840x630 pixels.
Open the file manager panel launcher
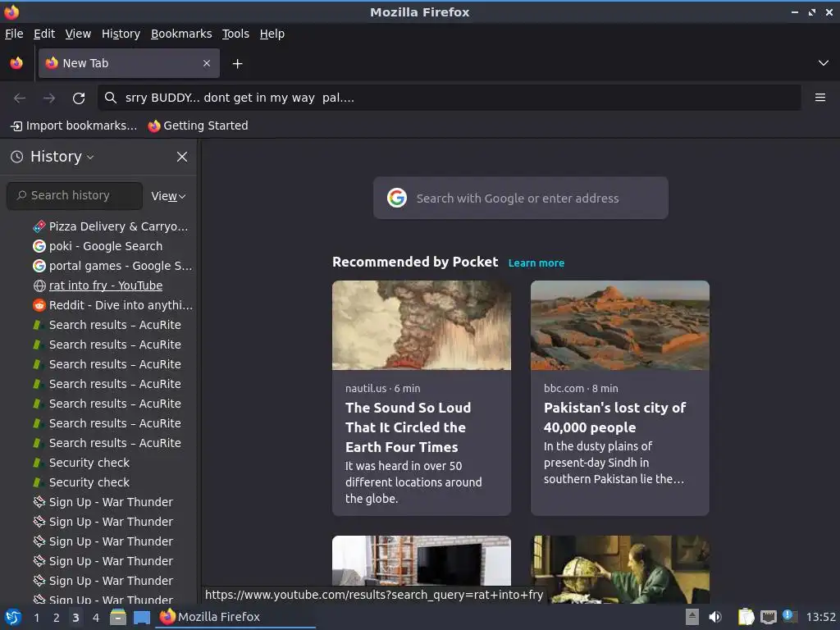[x=118, y=617]
